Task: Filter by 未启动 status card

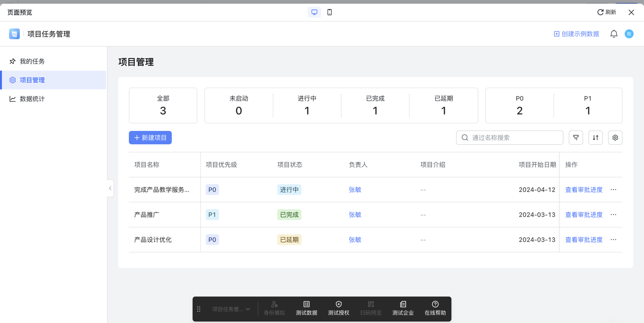Action: 239,105
